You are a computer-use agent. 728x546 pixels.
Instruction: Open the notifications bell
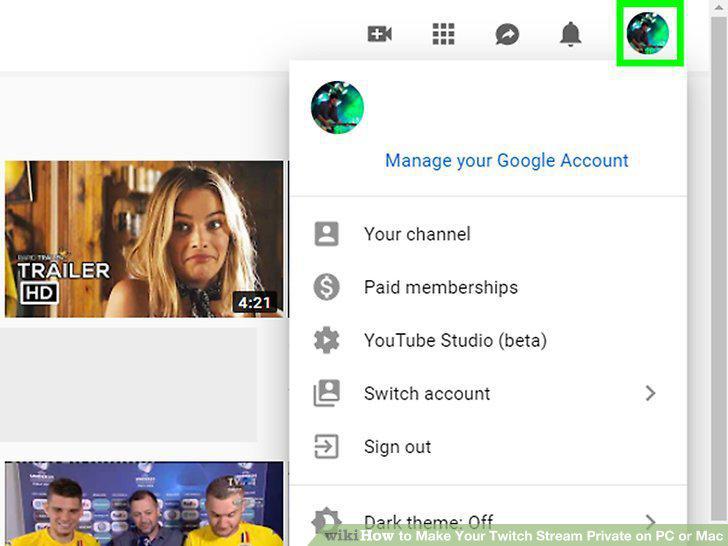(x=571, y=34)
